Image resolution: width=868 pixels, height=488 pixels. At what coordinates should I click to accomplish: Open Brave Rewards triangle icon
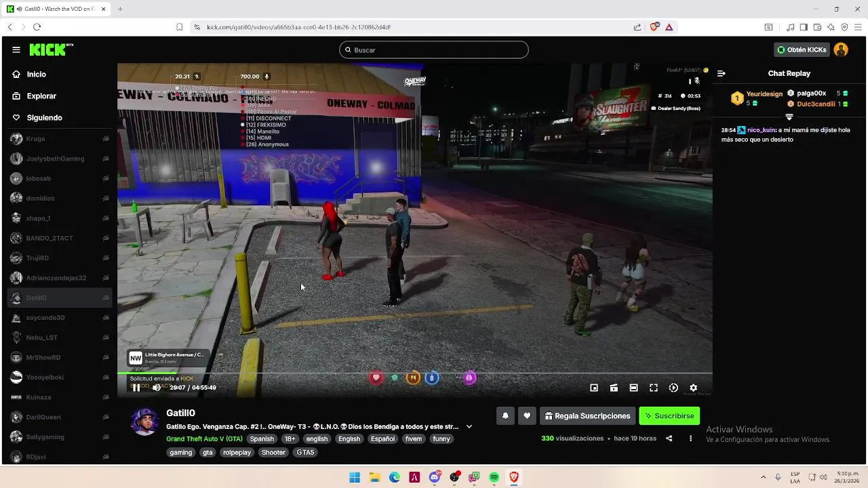pos(669,27)
